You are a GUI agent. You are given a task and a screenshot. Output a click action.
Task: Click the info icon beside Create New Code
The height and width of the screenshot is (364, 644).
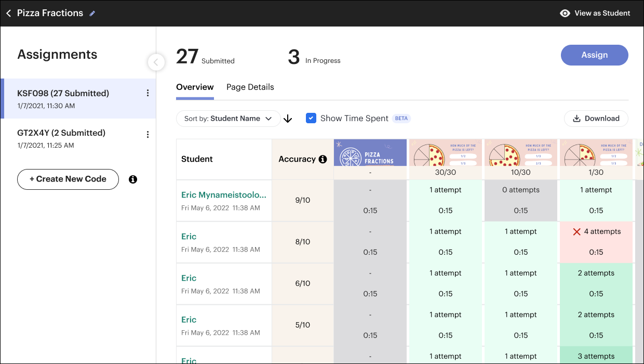point(133,179)
